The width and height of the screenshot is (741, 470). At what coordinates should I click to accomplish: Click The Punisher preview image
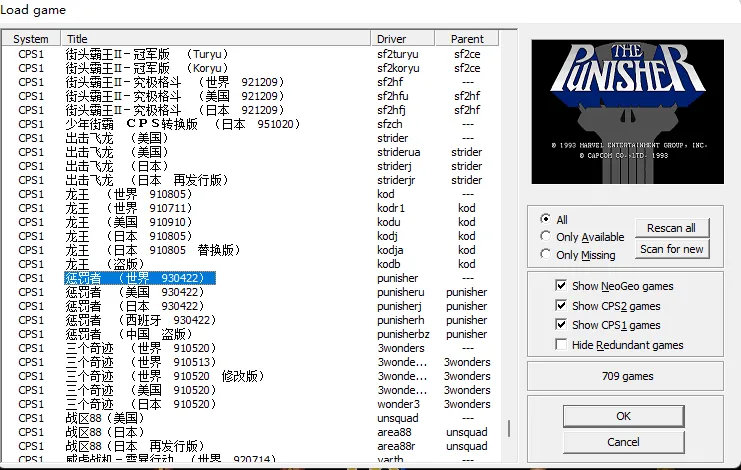628,112
